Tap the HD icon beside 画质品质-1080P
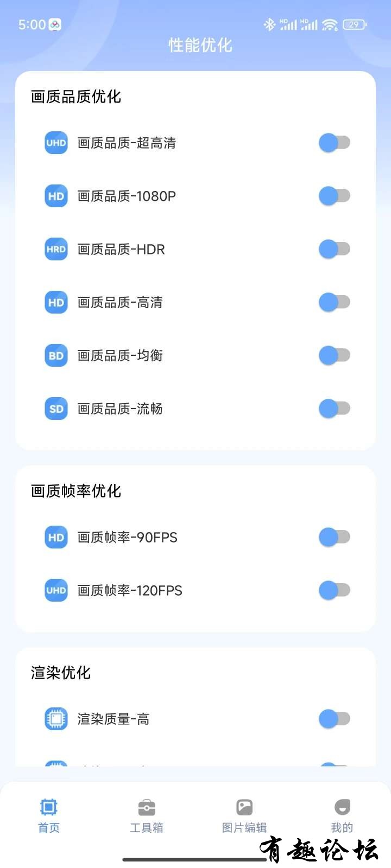 pyautogui.click(x=56, y=196)
